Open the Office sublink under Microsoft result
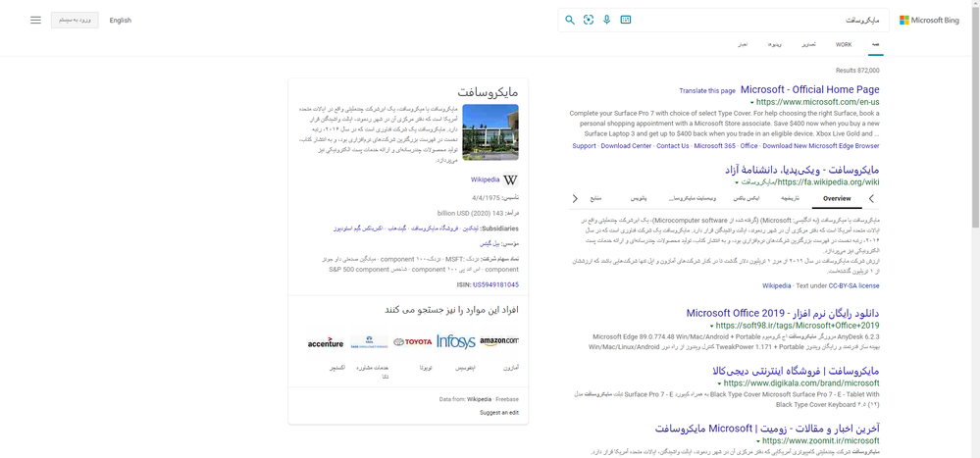Image resolution: width=980 pixels, height=458 pixels. pyautogui.click(x=748, y=145)
